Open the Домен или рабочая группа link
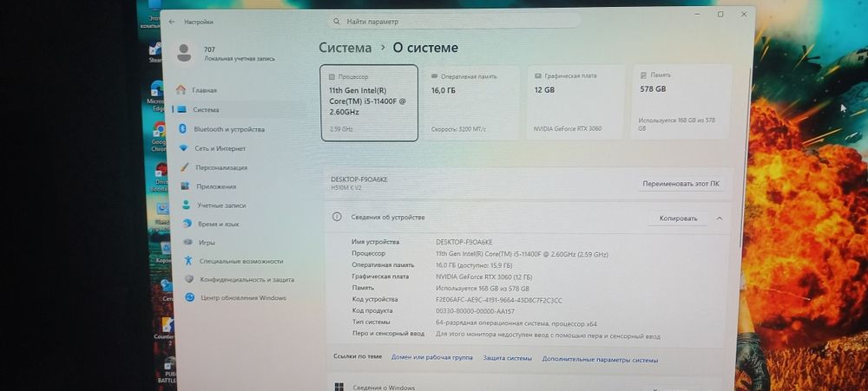This screenshot has height=391, width=868. click(x=431, y=358)
